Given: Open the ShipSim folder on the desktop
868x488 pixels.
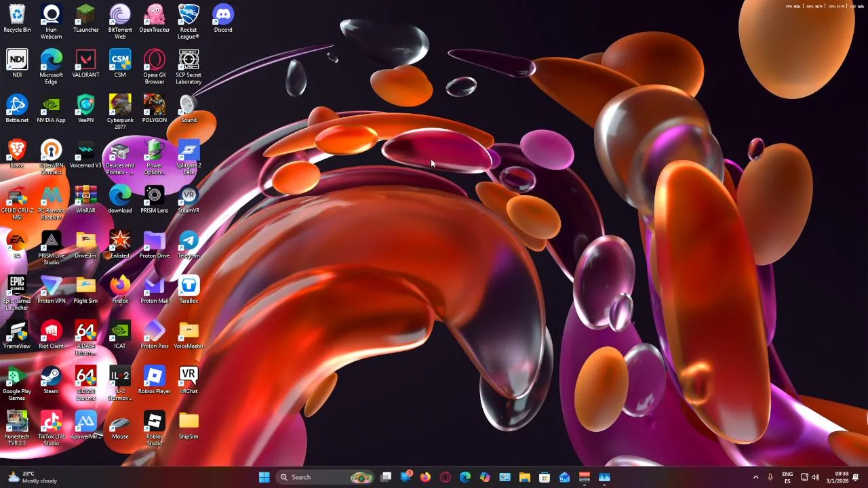Looking at the screenshot, I should click(x=189, y=426).
